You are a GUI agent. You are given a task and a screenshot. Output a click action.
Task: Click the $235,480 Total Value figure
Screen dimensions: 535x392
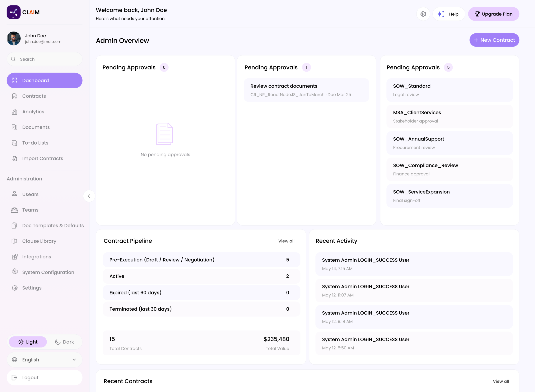click(276, 339)
